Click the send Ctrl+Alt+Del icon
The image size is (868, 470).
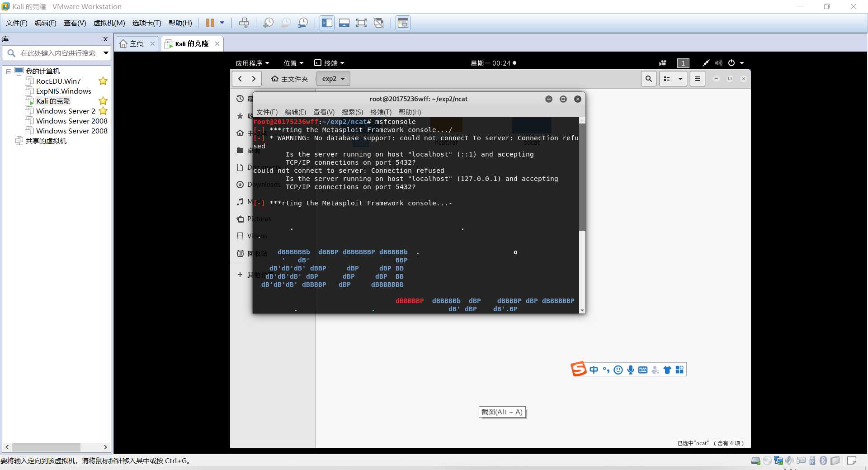[x=244, y=23]
